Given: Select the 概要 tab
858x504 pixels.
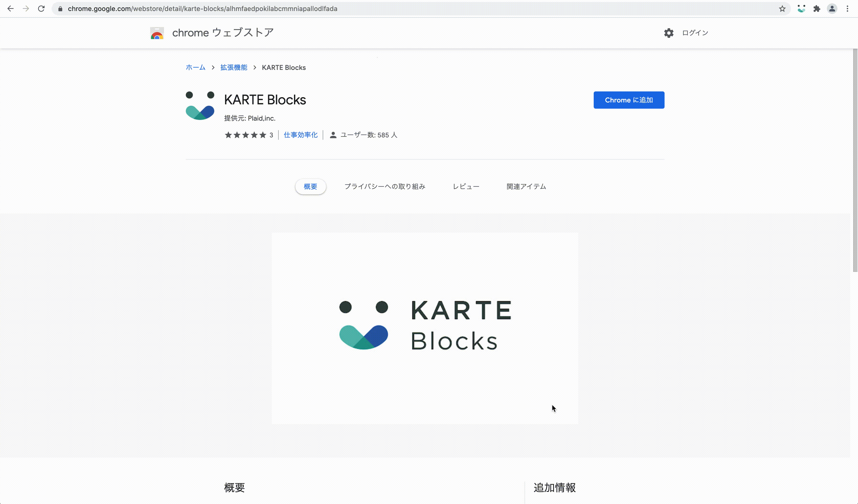Looking at the screenshot, I should pyautogui.click(x=310, y=186).
